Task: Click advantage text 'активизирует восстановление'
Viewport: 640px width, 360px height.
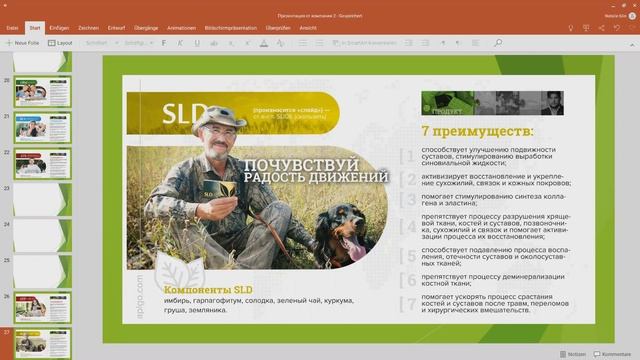Action: click(496, 180)
